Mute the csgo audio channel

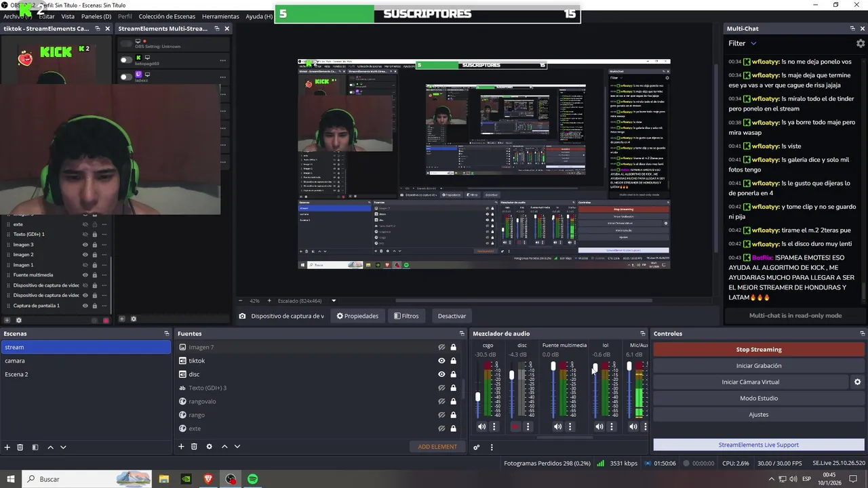481,426
